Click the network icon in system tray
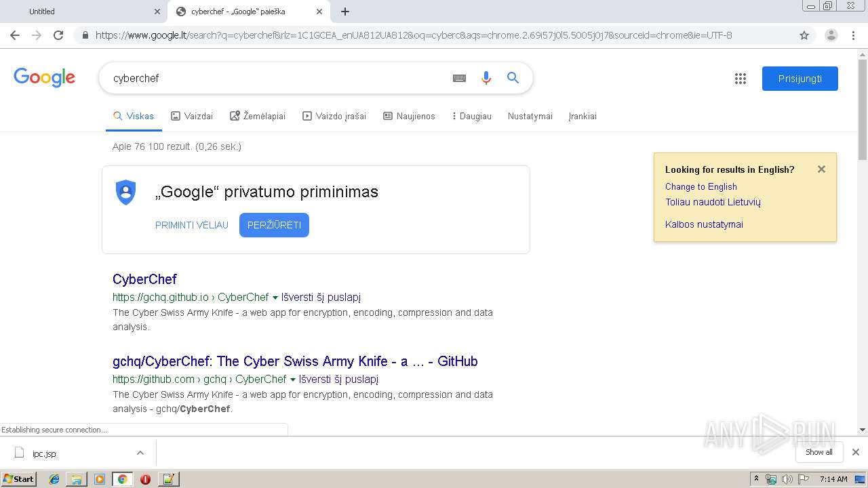Viewport: 868px width, 488px height. point(771,479)
